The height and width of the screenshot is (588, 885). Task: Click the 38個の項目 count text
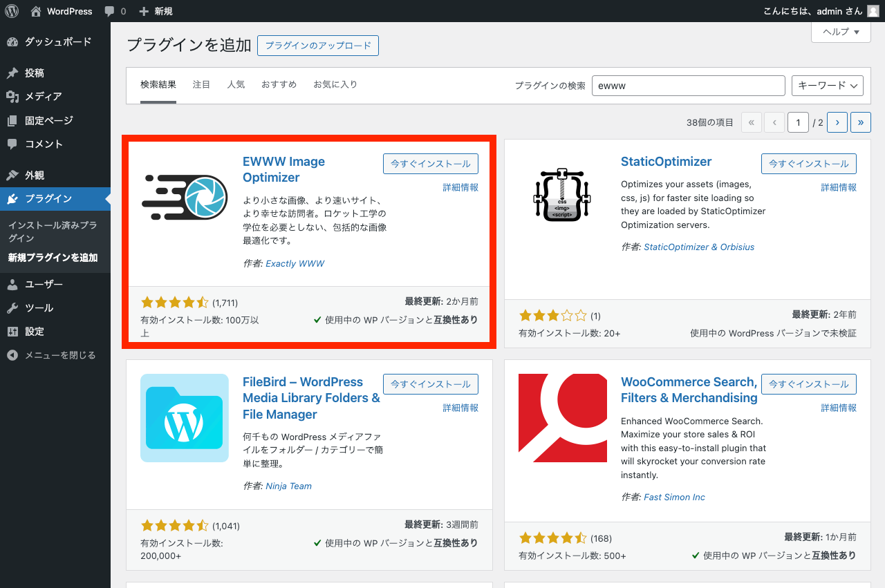click(x=710, y=122)
